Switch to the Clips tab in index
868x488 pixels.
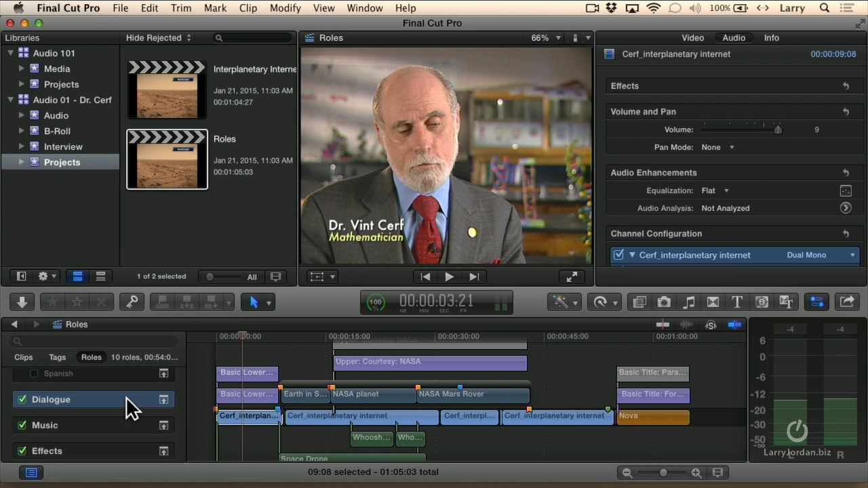tap(23, 357)
